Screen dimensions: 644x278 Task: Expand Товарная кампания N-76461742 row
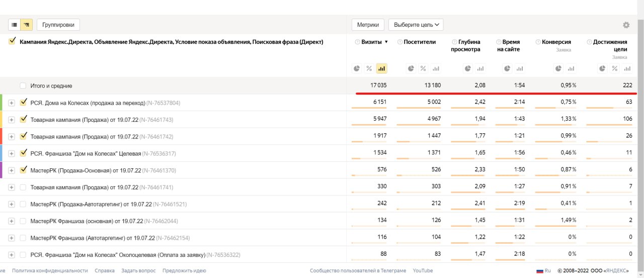coord(12,137)
